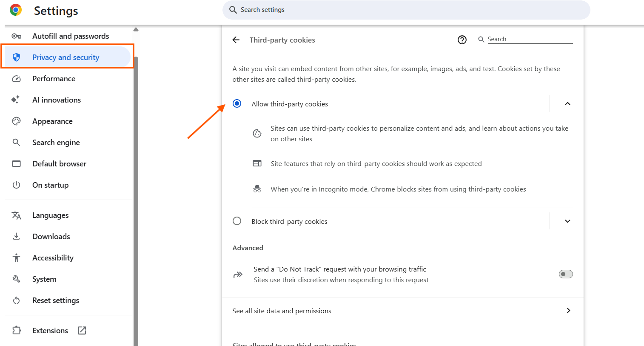Select Block third-party cookies radio button

(237, 221)
